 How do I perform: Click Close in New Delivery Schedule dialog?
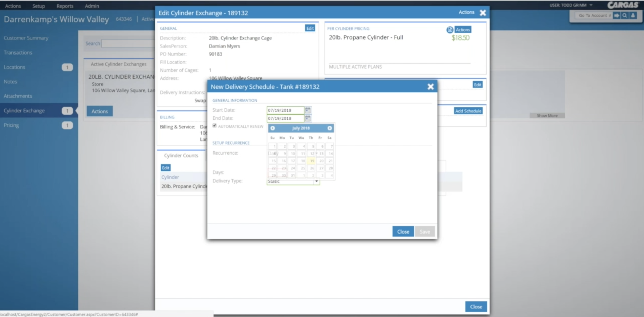pyautogui.click(x=403, y=232)
